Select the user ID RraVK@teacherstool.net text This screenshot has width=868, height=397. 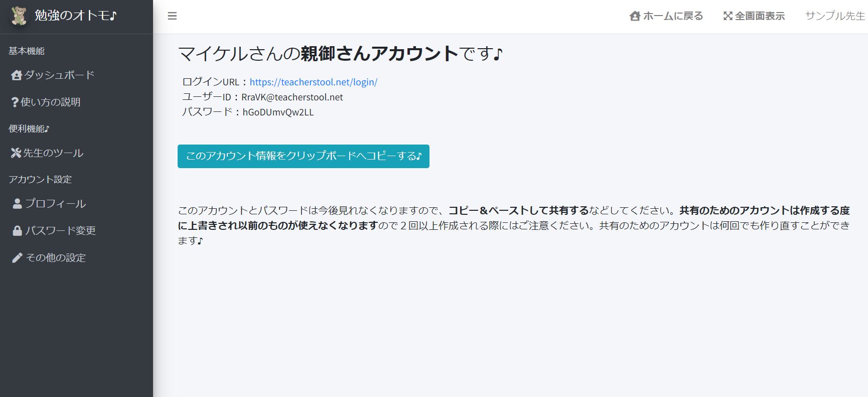292,97
